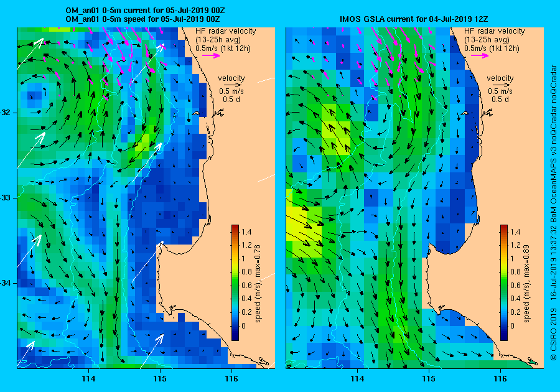
Task: Click '0.8' tick on right map color bar
Action: click(515, 272)
